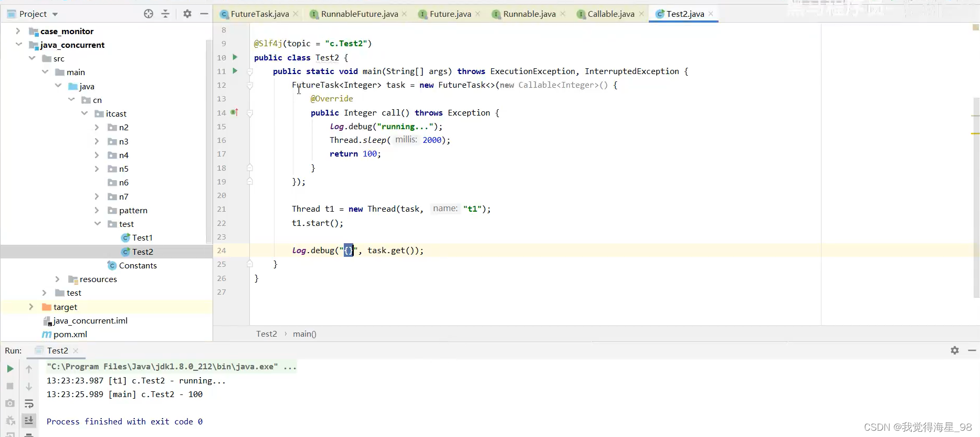The image size is (980, 437).
Task: Expand the n3 package
Action: pyautogui.click(x=97, y=141)
